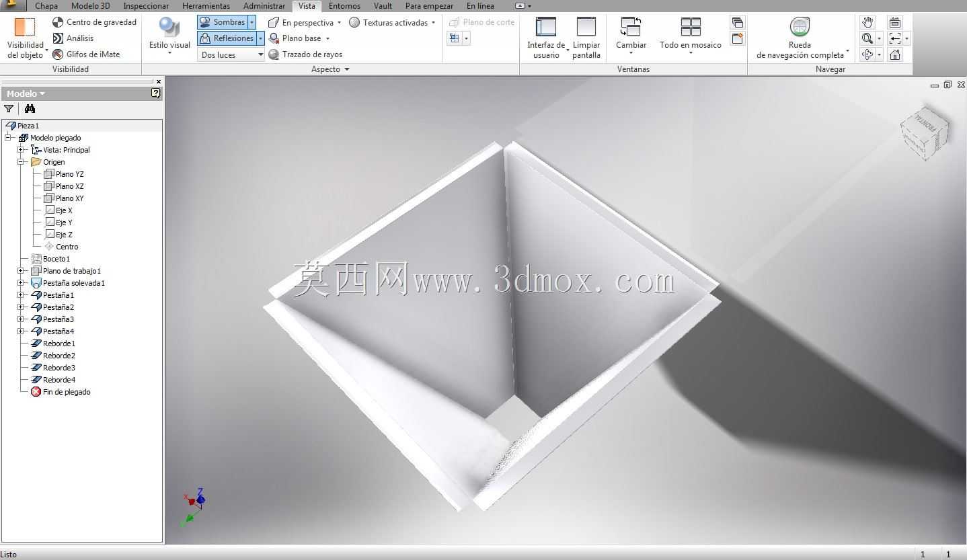Click the Centro de gravedad icon

click(x=58, y=22)
